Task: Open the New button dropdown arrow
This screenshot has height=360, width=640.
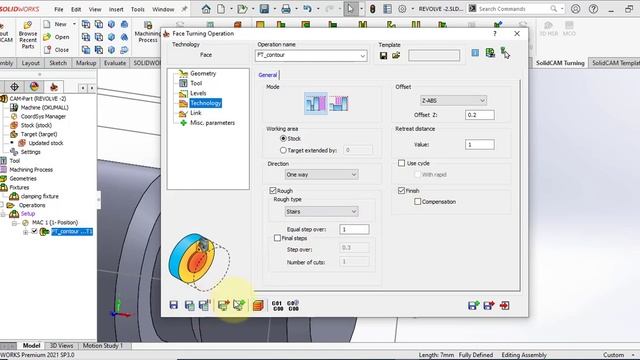Action: [x=74, y=24]
